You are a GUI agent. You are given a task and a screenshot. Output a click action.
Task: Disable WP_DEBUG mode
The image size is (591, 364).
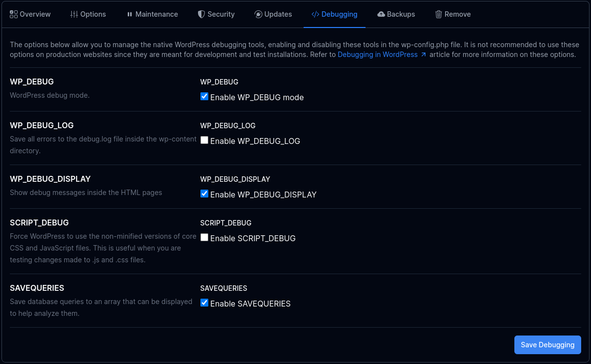click(204, 96)
